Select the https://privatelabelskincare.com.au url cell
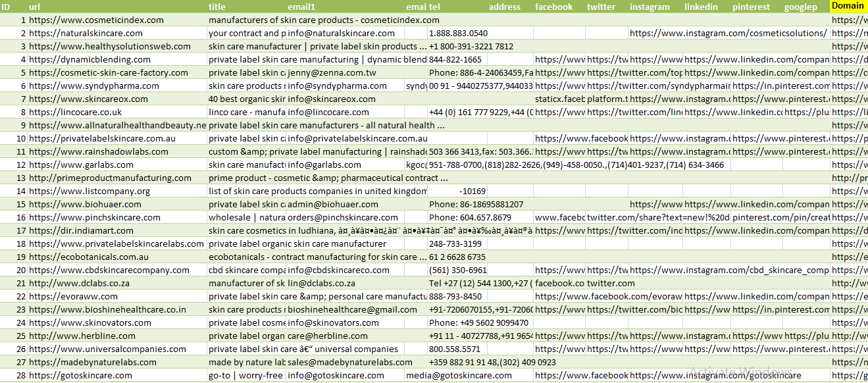The image size is (868, 383). [117, 138]
